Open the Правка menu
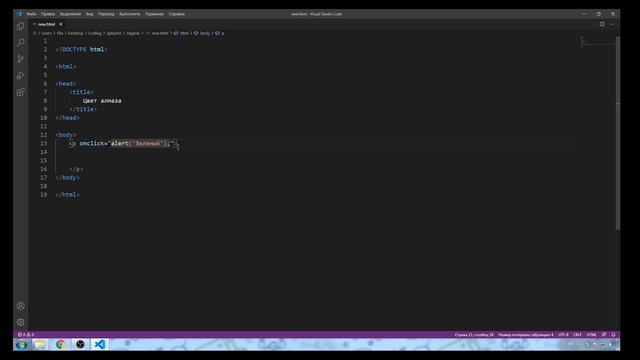The image size is (640, 360). pyautogui.click(x=48, y=14)
